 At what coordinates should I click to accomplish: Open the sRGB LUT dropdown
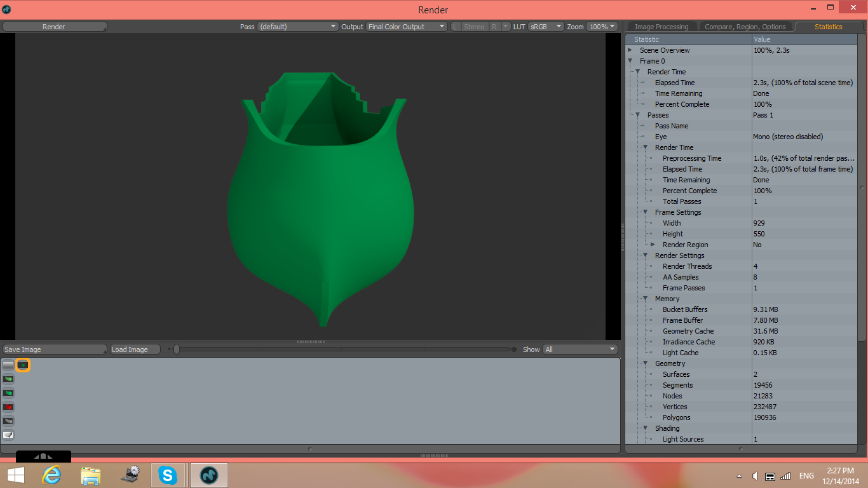[546, 27]
